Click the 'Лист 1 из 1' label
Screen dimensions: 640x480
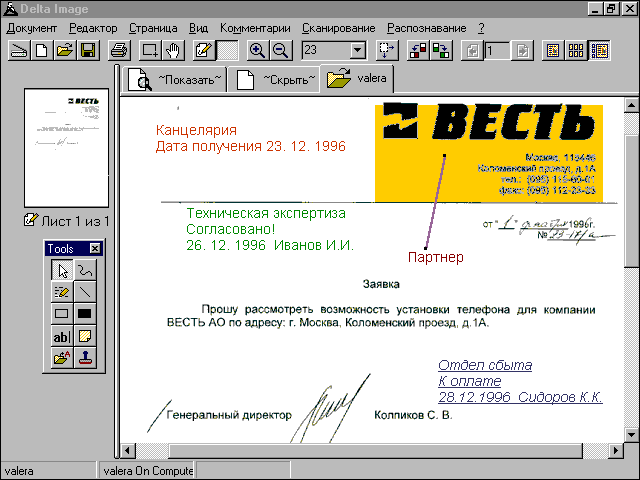[75, 221]
